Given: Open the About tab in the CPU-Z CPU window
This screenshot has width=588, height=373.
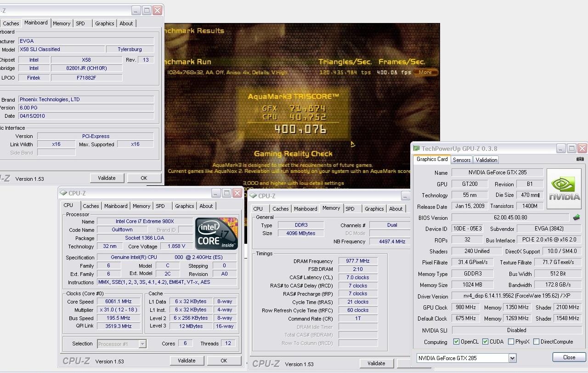Looking at the screenshot, I should coord(206,206).
